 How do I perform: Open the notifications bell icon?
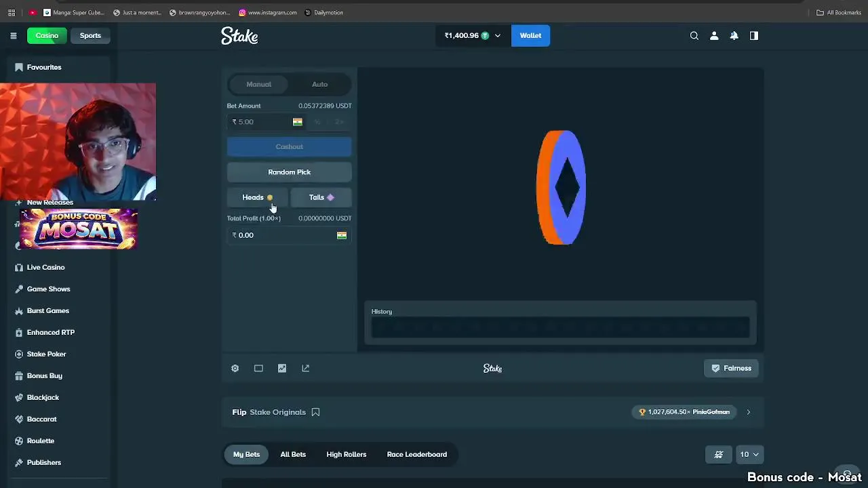click(x=734, y=36)
